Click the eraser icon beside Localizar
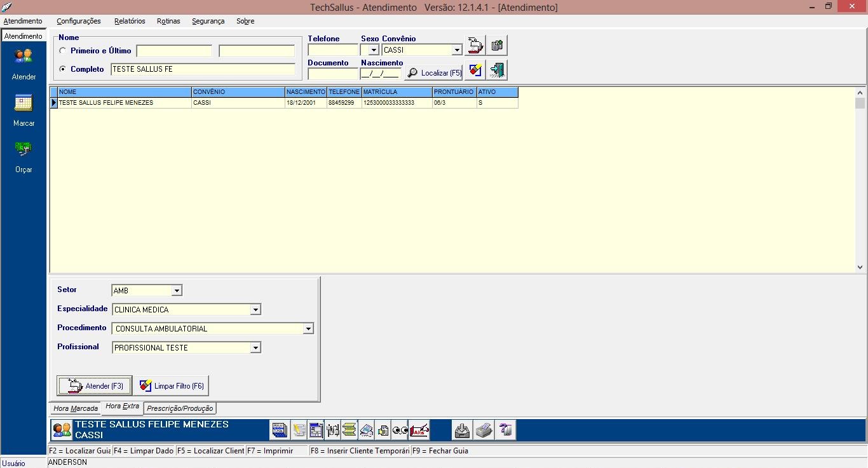 point(475,70)
